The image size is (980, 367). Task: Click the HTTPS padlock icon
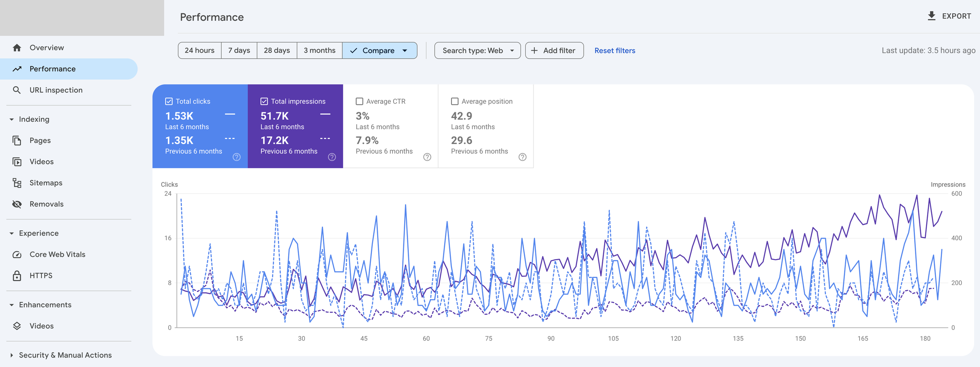[x=17, y=276]
